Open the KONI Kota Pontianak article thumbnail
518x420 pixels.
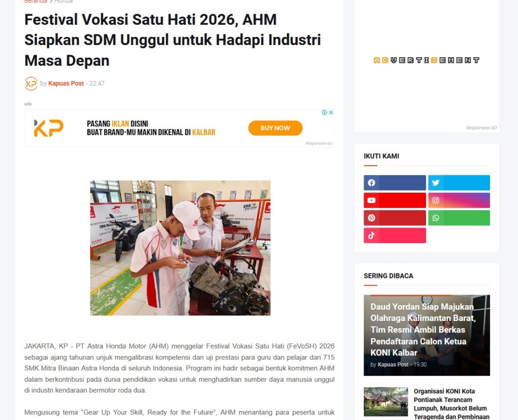(x=385, y=402)
